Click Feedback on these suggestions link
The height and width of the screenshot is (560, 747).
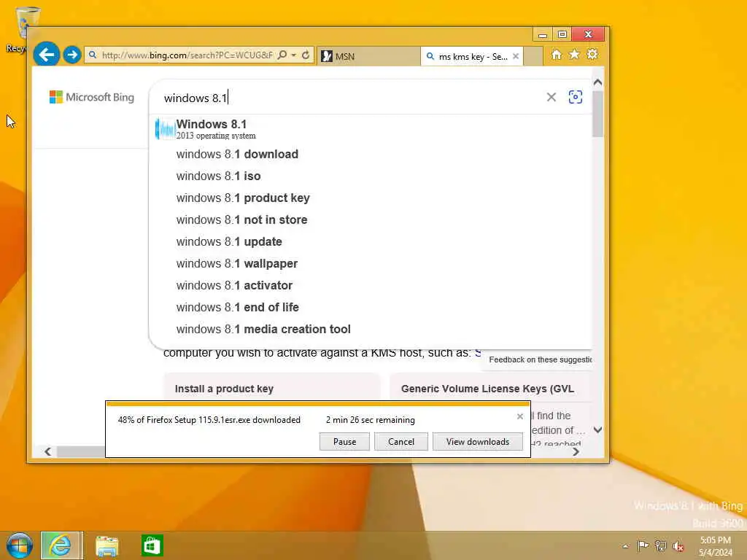click(x=541, y=359)
